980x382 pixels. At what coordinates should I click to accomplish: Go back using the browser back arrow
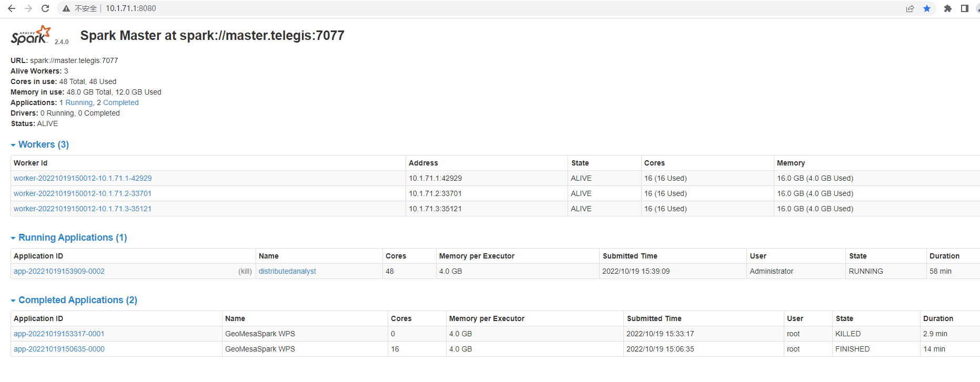pyautogui.click(x=12, y=8)
